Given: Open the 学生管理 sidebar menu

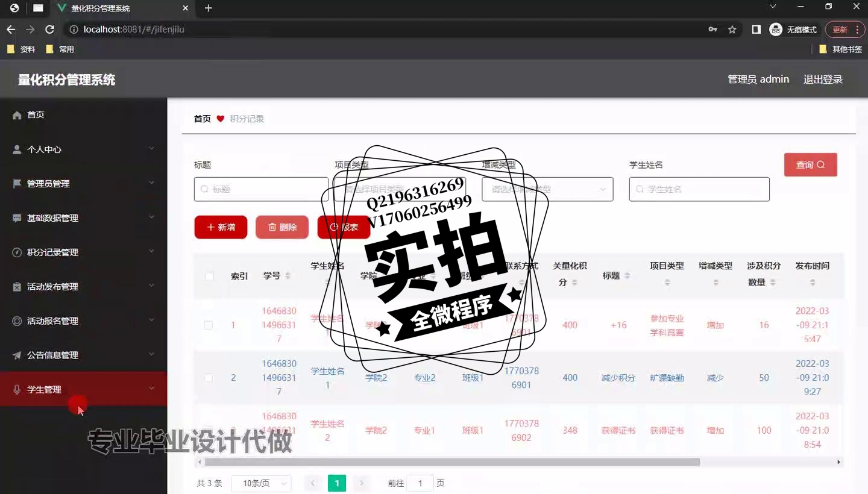Looking at the screenshot, I should (83, 389).
